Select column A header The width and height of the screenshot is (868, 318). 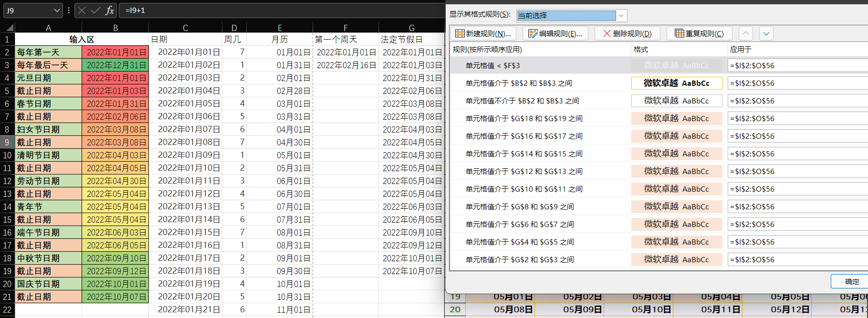(x=48, y=28)
